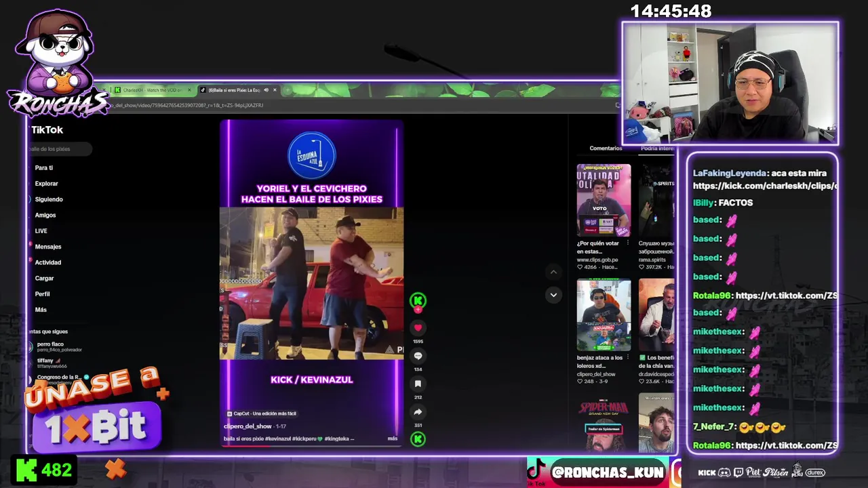Open the ¿Por quién votar video thumbnail
The width and height of the screenshot is (868, 488).
604,200
